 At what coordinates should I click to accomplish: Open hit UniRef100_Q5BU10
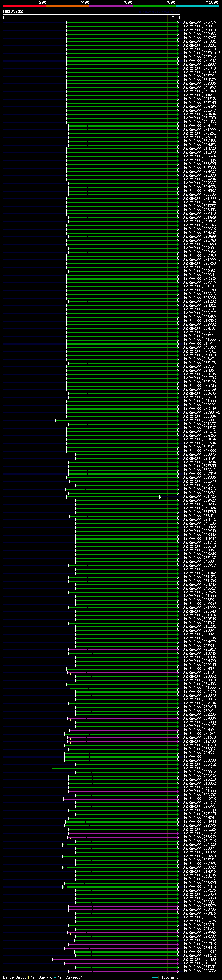(199, 30)
